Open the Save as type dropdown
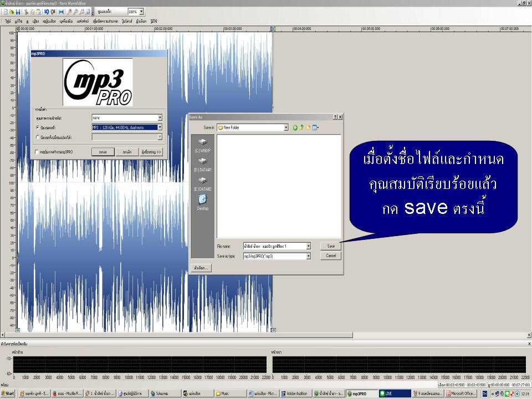Screen dimensions: 532x399 point(308,256)
